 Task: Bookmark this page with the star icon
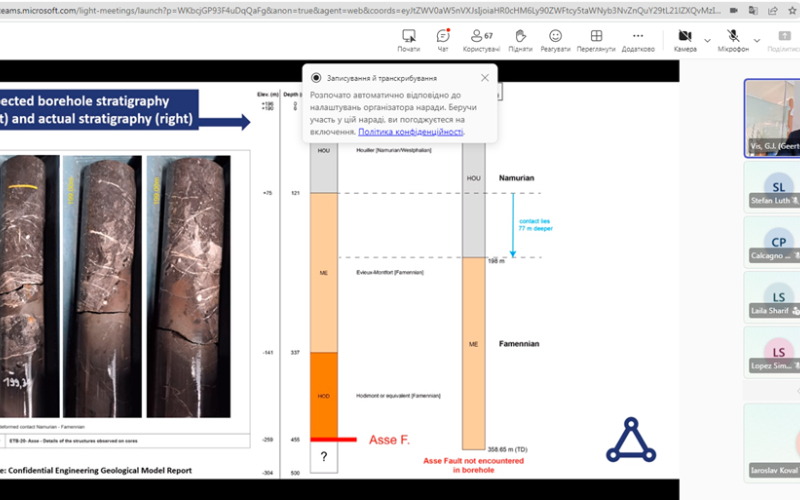pos(792,10)
